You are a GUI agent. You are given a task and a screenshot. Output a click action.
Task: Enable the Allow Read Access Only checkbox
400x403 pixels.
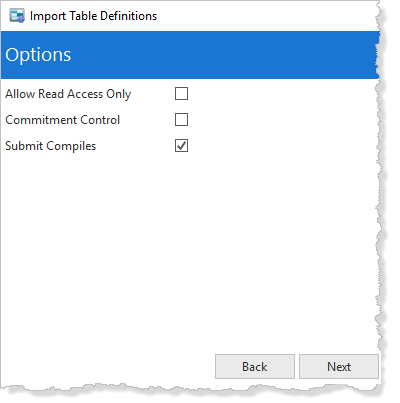[x=181, y=94]
